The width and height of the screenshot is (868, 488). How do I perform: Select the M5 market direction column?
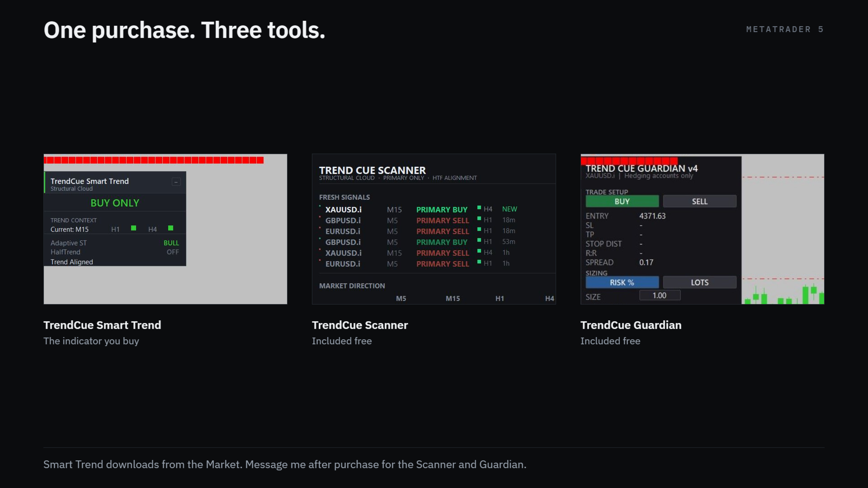(x=401, y=299)
